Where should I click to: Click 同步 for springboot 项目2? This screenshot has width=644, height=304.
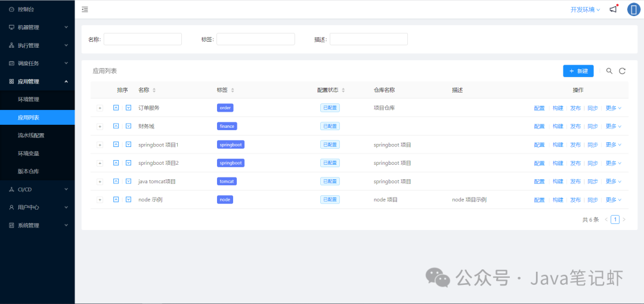click(x=593, y=163)
